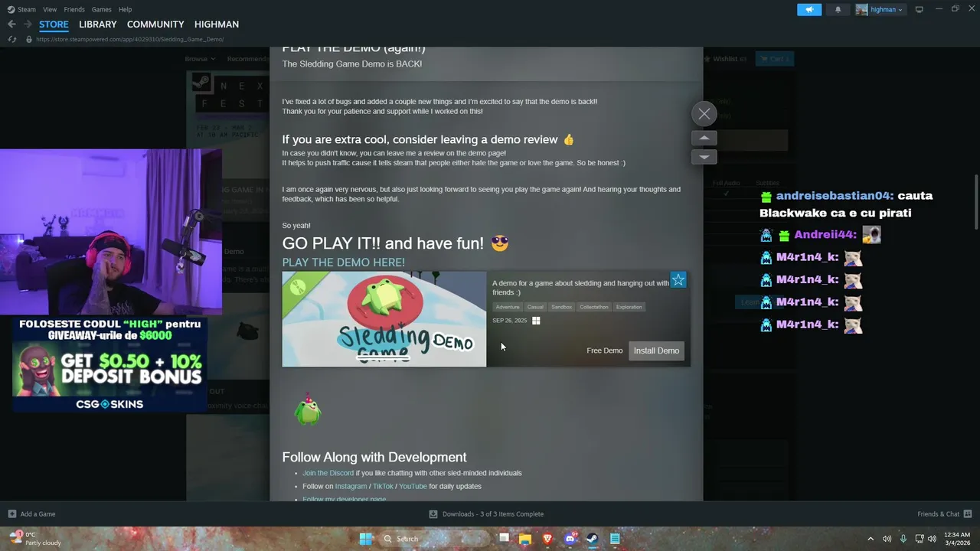Switch to Big Picture mode icon
The image size is (980, 551).
(920, 9)
